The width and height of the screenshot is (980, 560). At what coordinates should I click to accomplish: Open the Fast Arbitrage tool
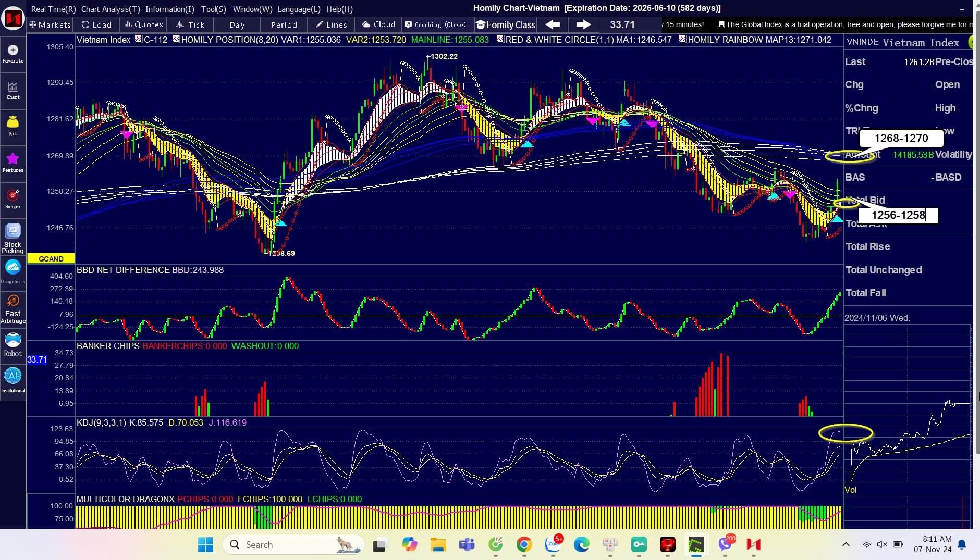(x=13, y=308)
